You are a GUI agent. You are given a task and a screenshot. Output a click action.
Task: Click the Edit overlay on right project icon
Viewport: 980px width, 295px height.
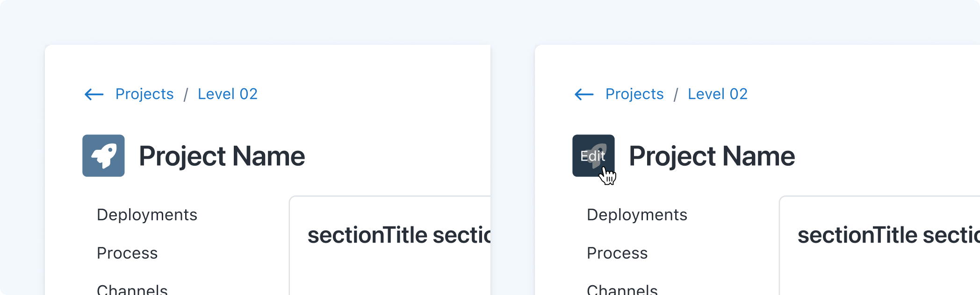point(593,156)
